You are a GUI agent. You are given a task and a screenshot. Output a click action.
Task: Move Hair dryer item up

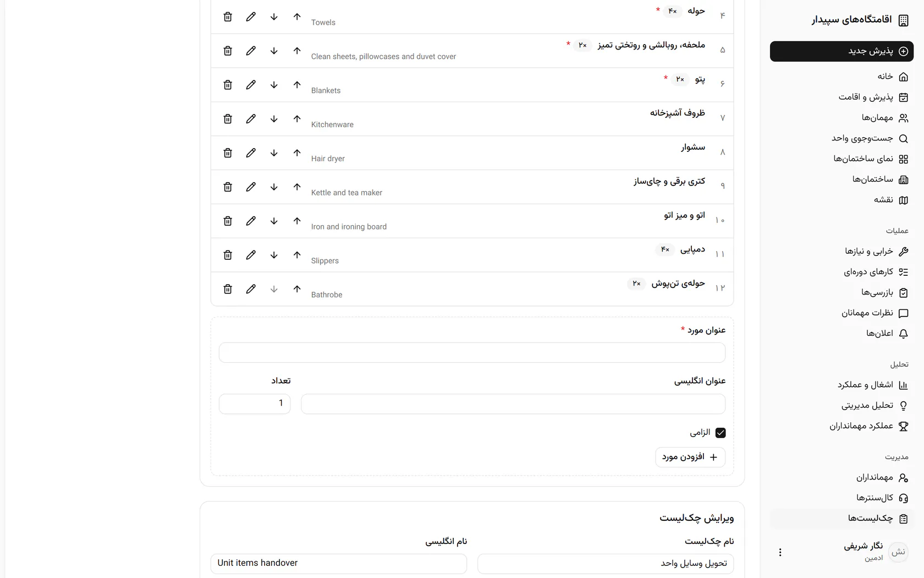(297, 153)
